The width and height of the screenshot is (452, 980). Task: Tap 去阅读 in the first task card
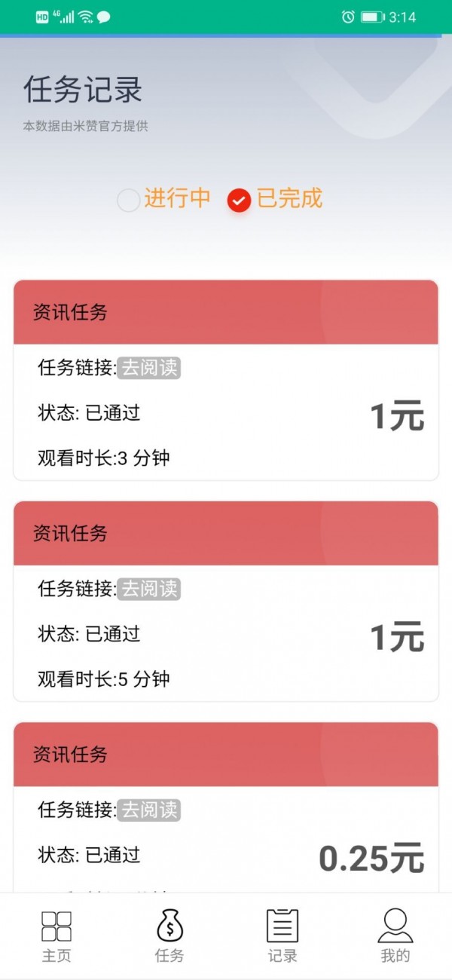[x=148, y=369]
